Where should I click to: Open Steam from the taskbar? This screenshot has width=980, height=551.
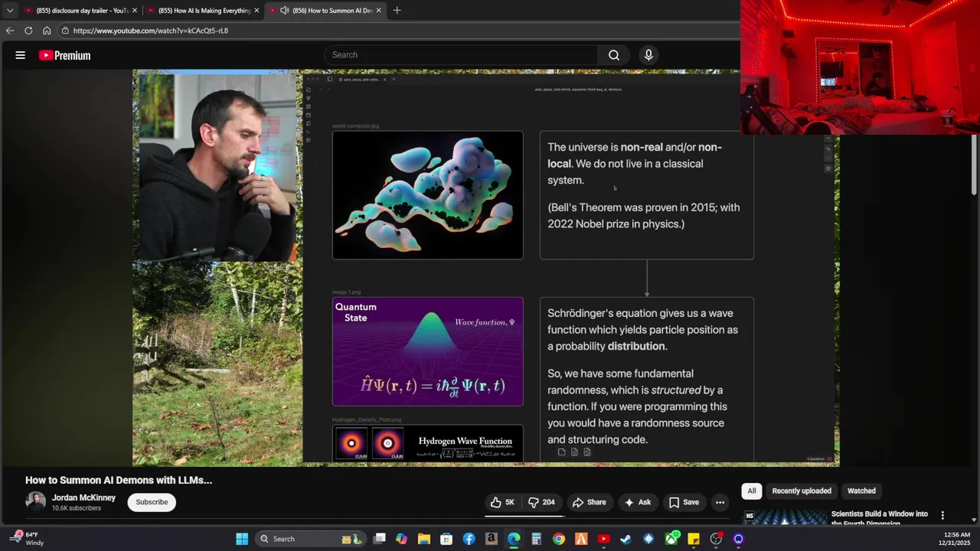(x=626, y=539)
